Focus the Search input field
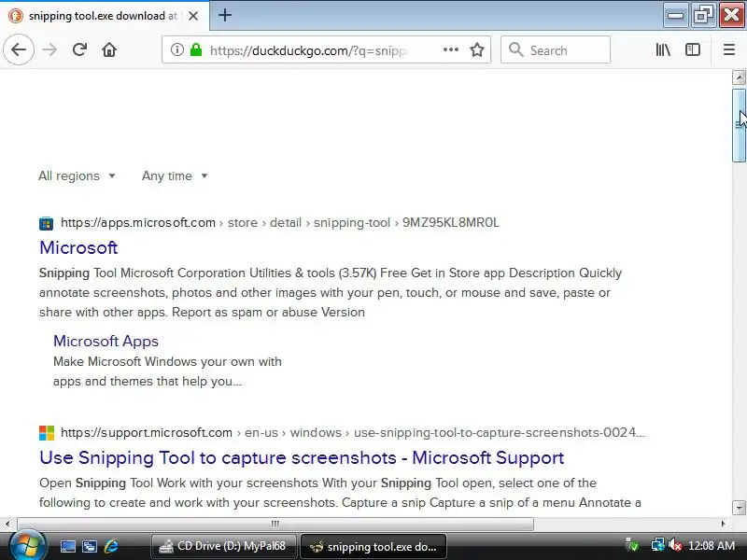 tap(555, 49)
